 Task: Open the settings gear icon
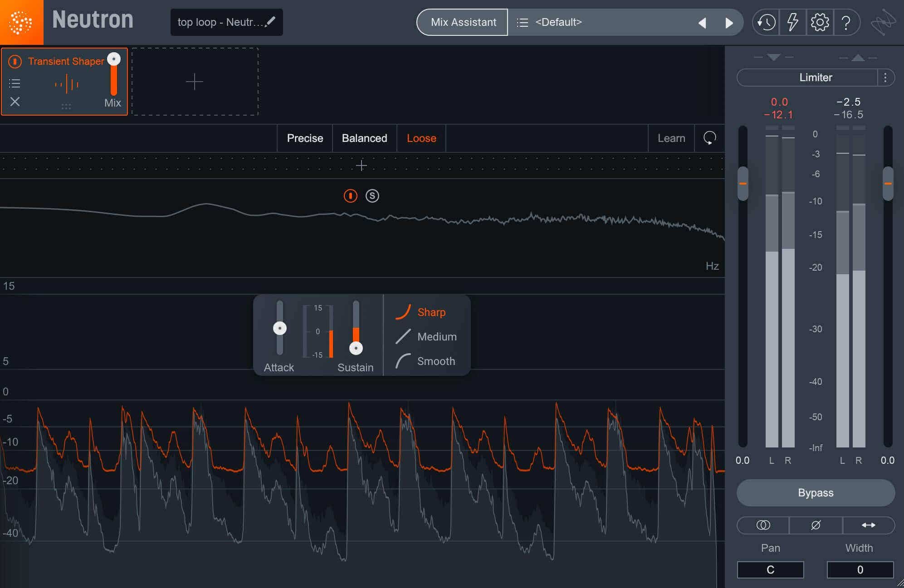pyautogui.click(x=820, y=22)
